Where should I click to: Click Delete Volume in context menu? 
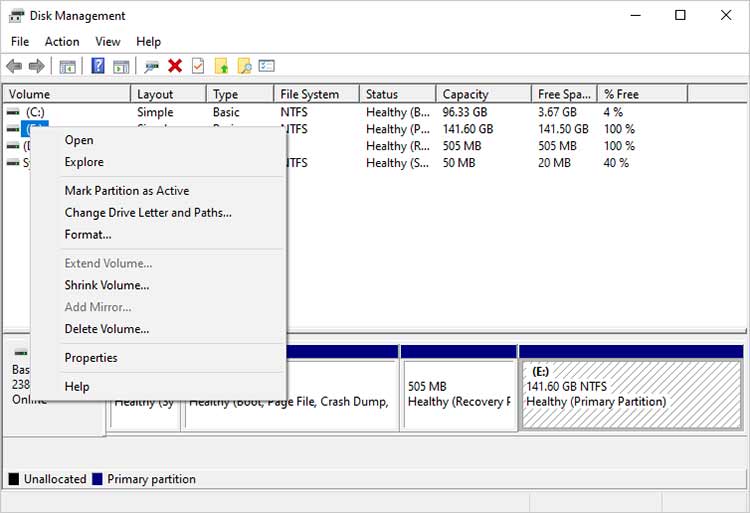point(107,329)
